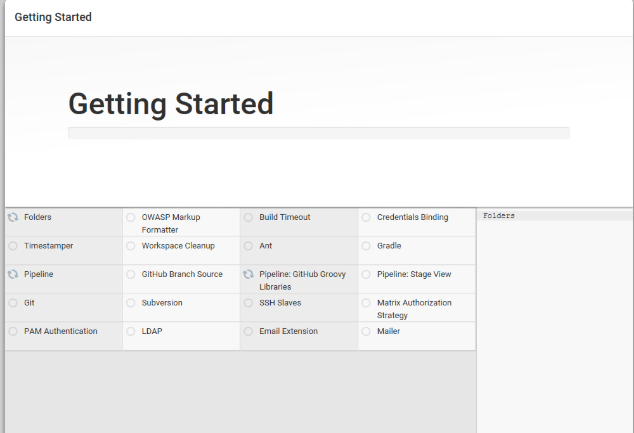634x433 pixels.
Task: Click the pending circle beside Credentials Binding
Action: (366, 218)
